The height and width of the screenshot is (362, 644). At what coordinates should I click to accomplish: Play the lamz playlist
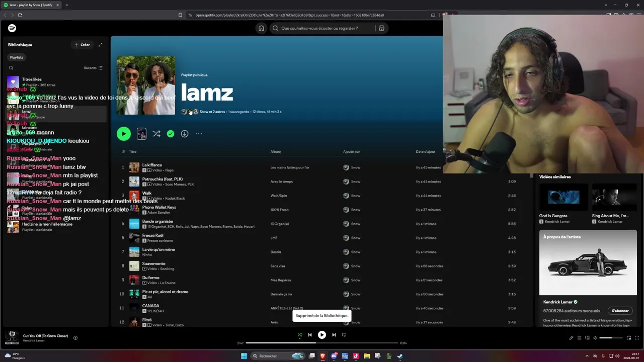124,134
